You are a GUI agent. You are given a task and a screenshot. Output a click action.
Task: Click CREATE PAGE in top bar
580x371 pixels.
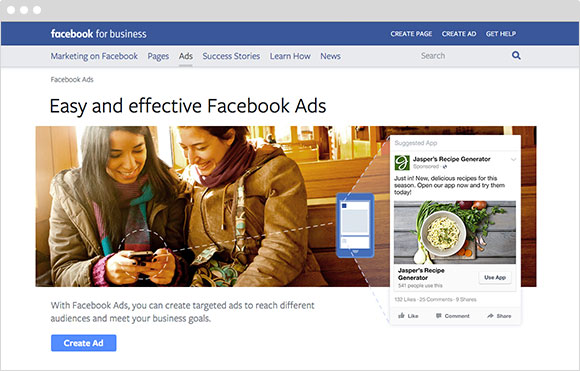tap(411, 34)
